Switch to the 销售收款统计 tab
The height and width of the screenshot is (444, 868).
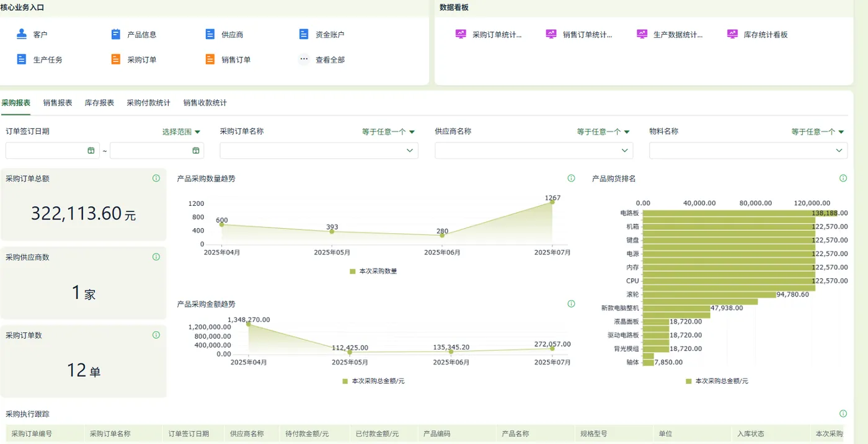tap(205, 103)
